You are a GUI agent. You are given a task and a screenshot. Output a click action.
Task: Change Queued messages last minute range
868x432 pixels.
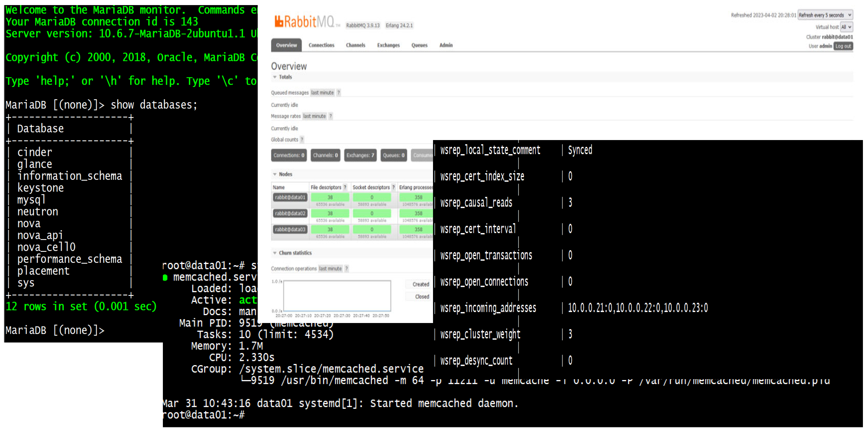point(322,93)
